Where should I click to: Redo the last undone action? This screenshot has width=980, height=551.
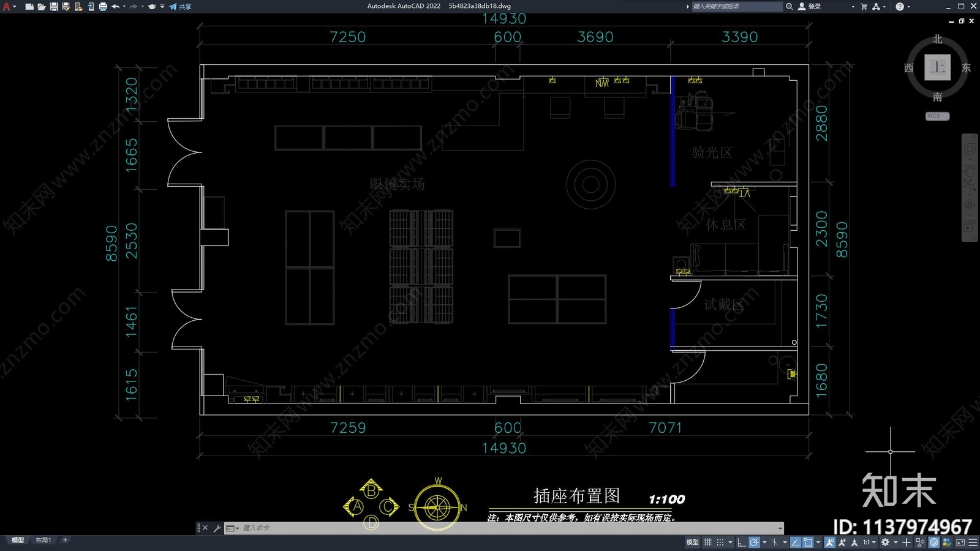134,7
